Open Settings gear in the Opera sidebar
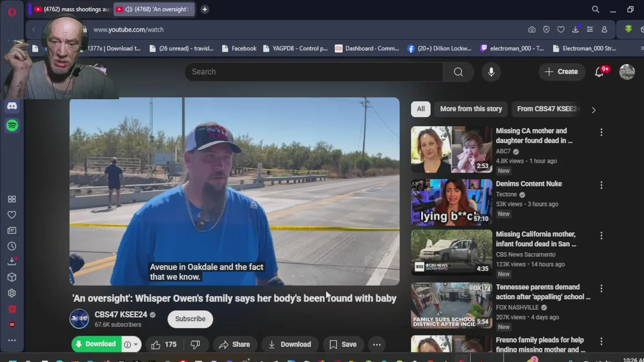644x362 pixels. point(12,293)
